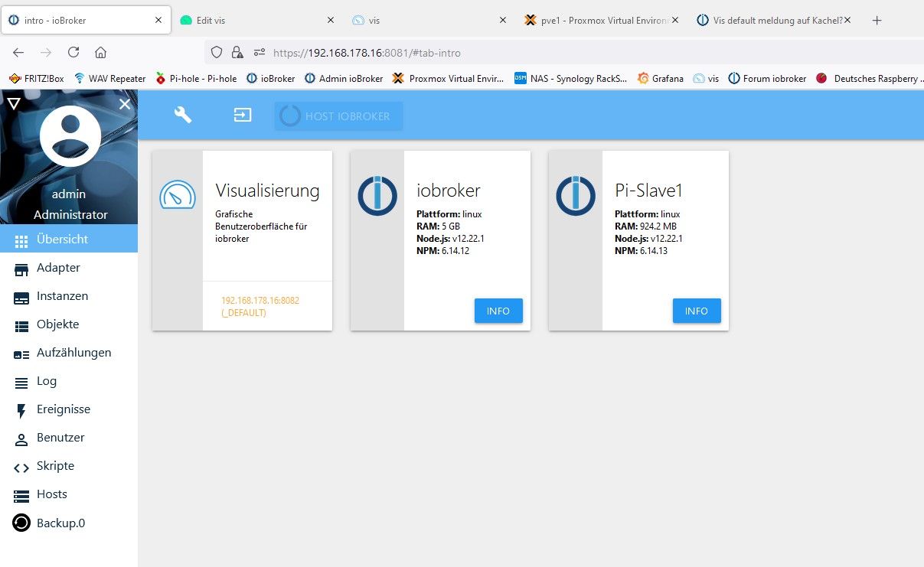924x567 pixels.
Task: Open the FRITZ!Box bookmark
Action: 36,78
